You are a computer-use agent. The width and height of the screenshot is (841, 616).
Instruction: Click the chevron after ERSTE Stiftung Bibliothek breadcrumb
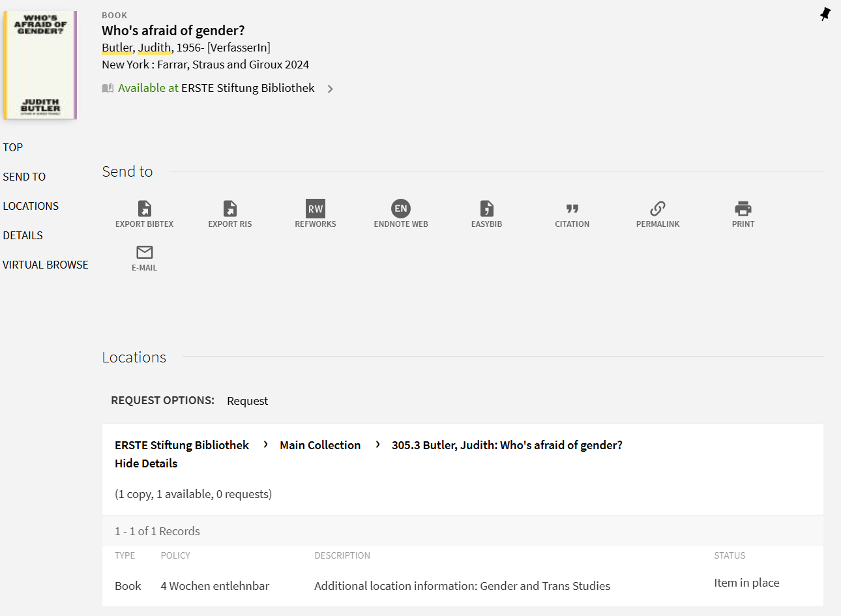[x=265, y=445]
